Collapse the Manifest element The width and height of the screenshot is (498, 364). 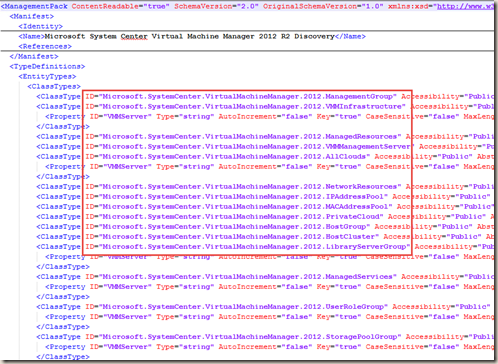[32, 16]
